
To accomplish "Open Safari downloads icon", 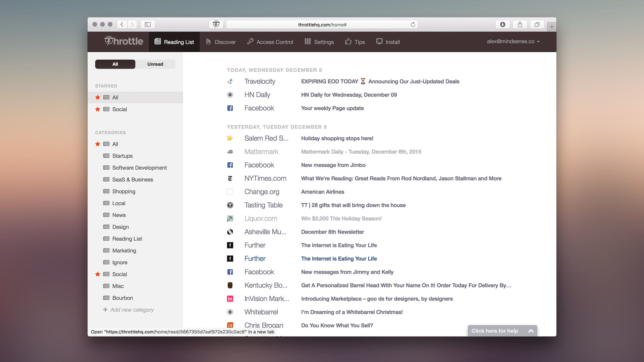I will (503, 24).
